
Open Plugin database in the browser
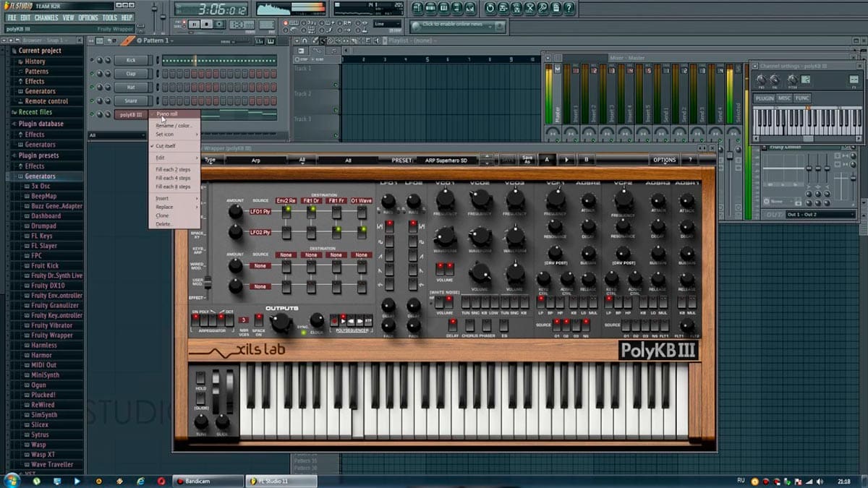coord(41,124)
